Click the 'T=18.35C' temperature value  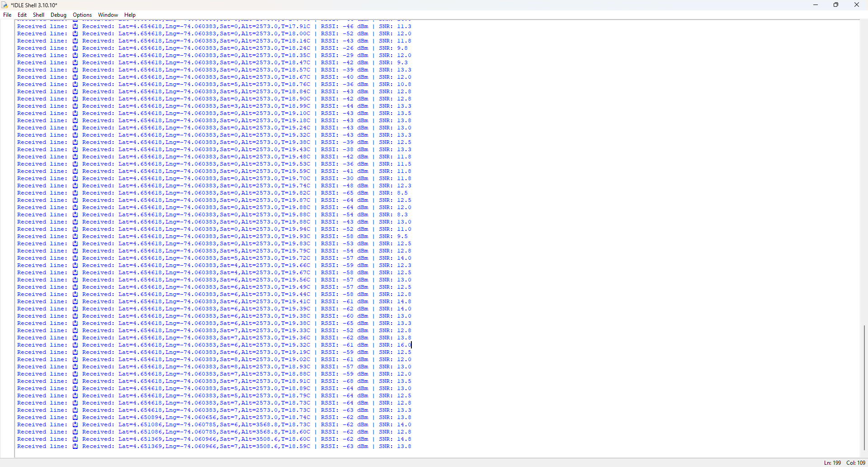pyautogui.click(x=296, y=55)
